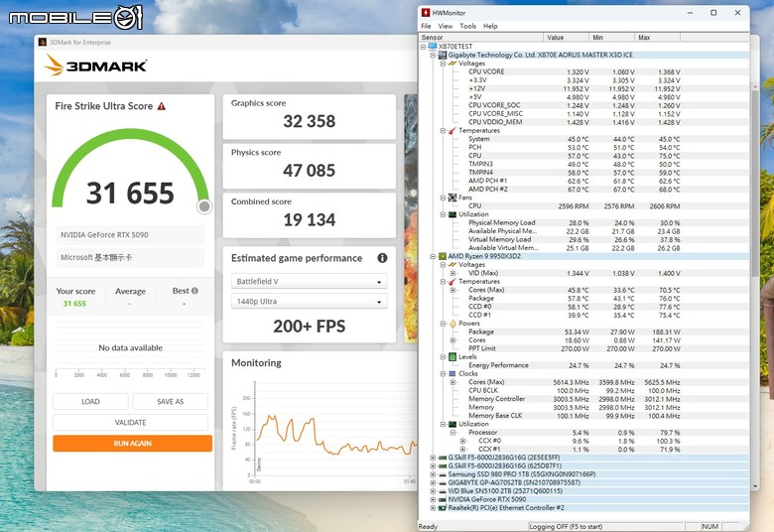
Task: Click the 3DMark title bar app icon
Action: (x=43, y=42)
